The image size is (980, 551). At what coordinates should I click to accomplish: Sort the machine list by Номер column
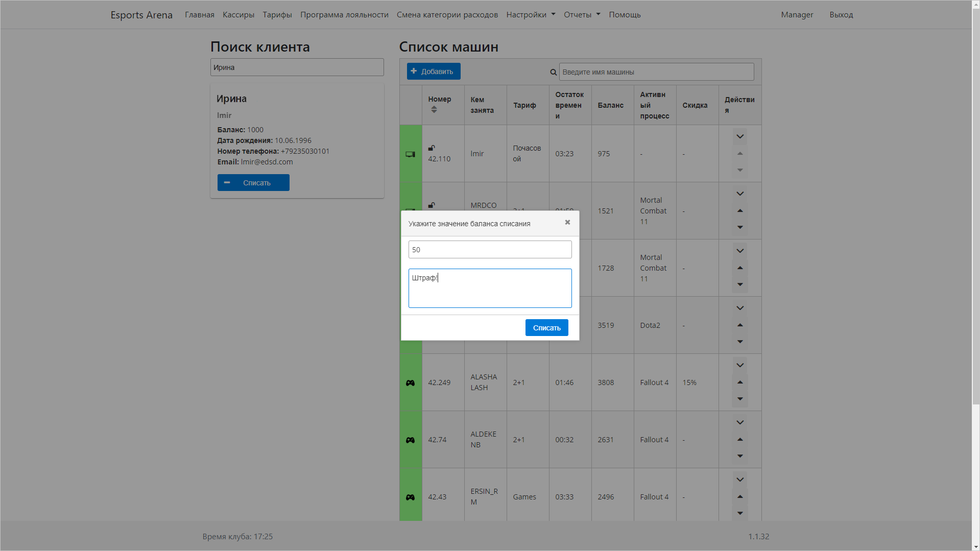coord(434,110)
